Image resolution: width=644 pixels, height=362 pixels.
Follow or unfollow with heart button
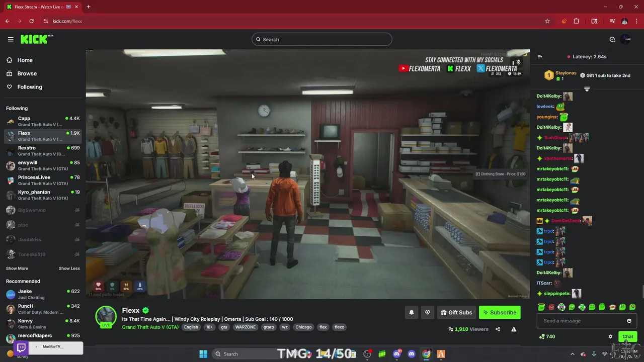click(x=428, y=313)
